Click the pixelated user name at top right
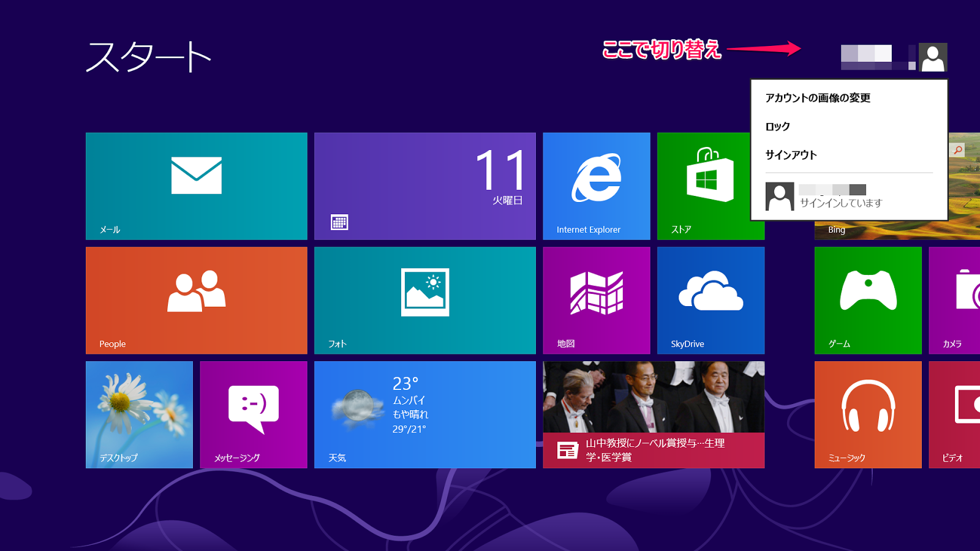980x551 pixels. [878, 57]
